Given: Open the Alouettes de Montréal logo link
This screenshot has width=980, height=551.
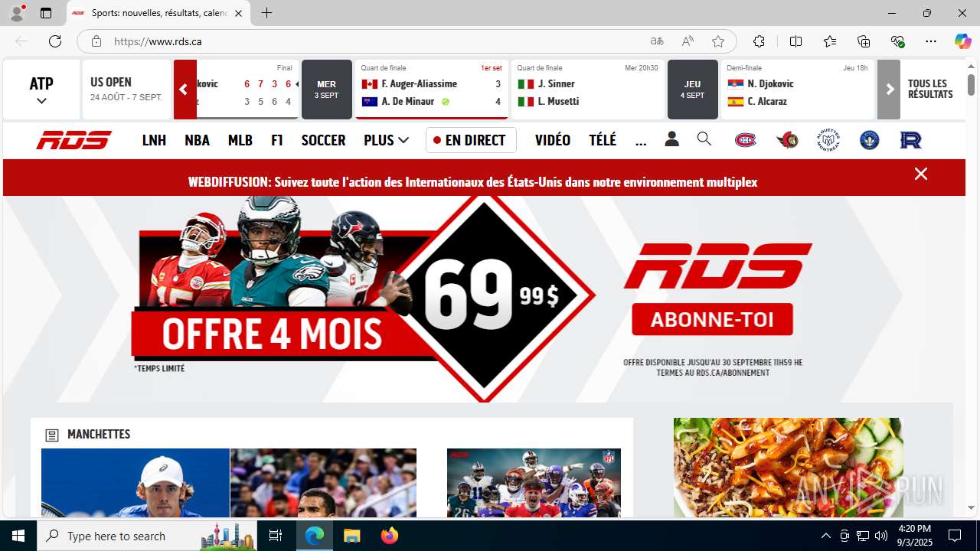Looking at the screenshot, I should pos(828,140).
